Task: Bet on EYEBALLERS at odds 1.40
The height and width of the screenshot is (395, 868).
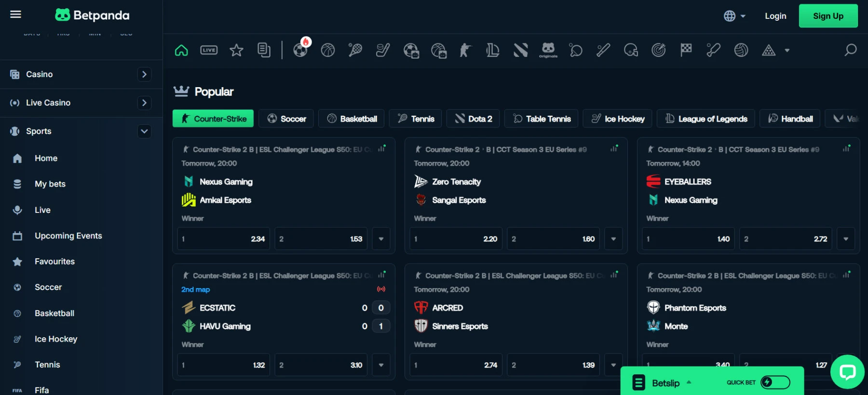Action: click(688, 239)
